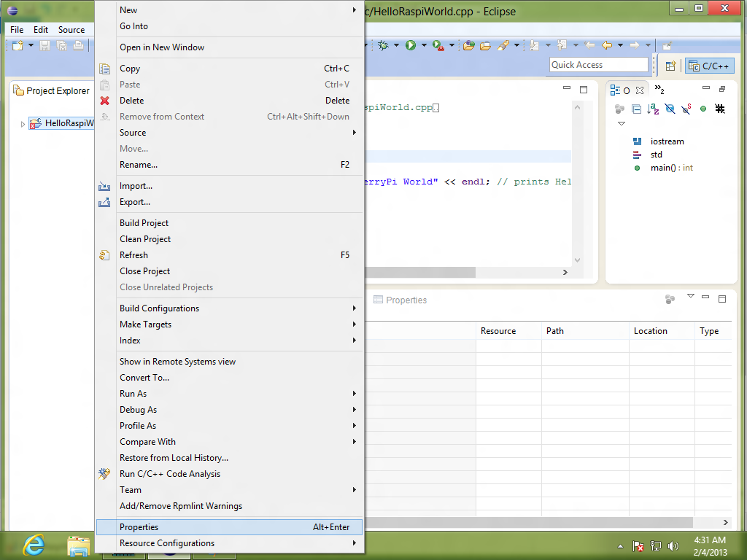Click the Debug bug icon in toolbar

(x=383, y=45)
